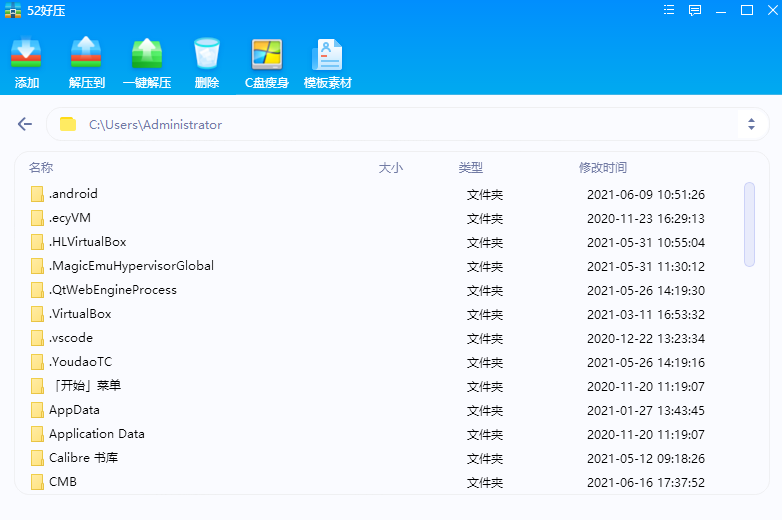Sort files by 类型 column header
The image size is (782, 520).
(x=471, y=168)
